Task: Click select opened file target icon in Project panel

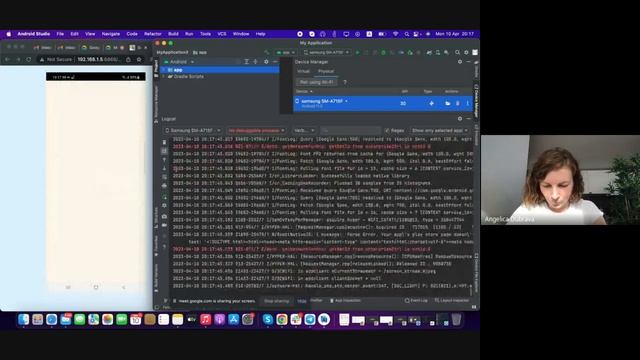Action: click(238, 62)
